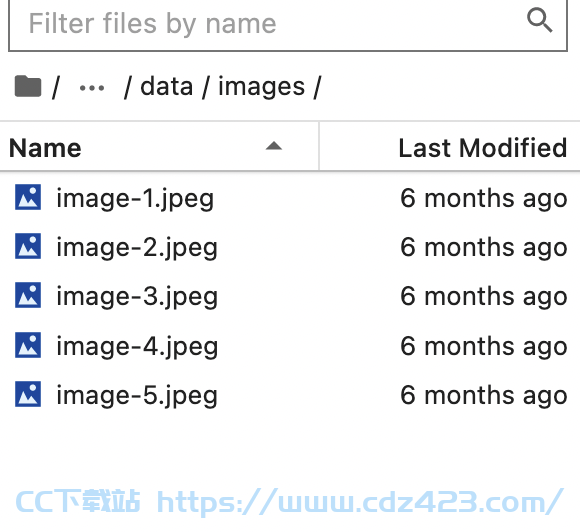This screenshot has width=580, height=532.
Task: Select the file image-5.jpeg
Action: 290,395
